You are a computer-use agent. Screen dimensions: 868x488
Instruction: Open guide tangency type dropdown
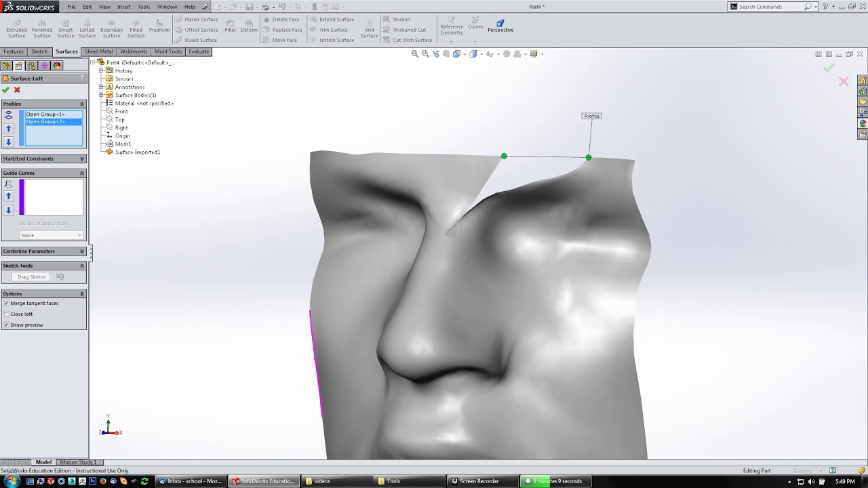(51, 235)
